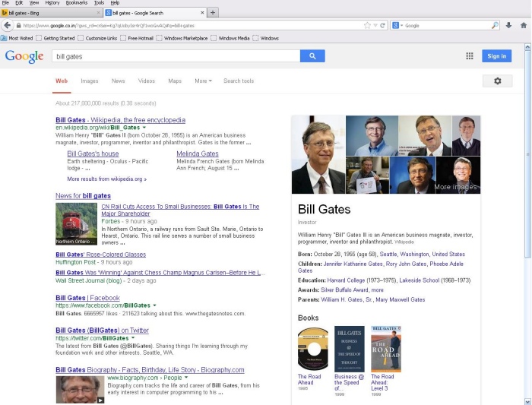Open the Bookmarks menu
Viewport: 532px width, 405px height.
(76, 3)
